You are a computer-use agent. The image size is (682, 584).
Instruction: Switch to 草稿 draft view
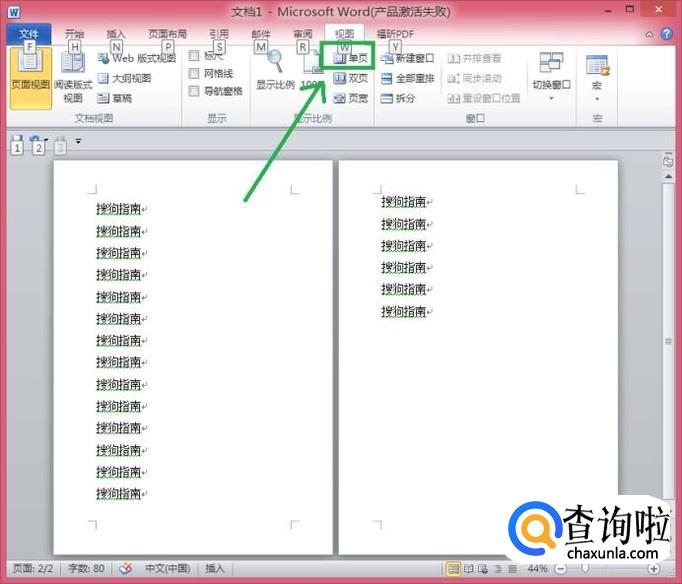pos(114,98)
